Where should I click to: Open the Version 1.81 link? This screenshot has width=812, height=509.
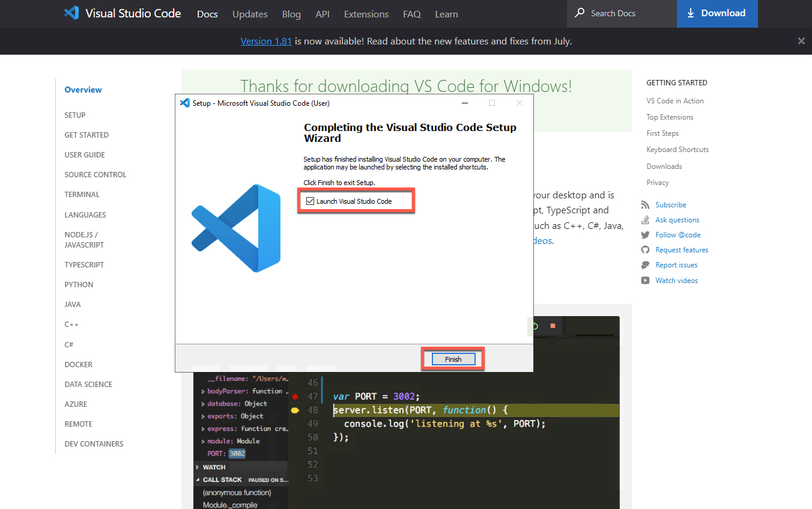click(266, 41)
